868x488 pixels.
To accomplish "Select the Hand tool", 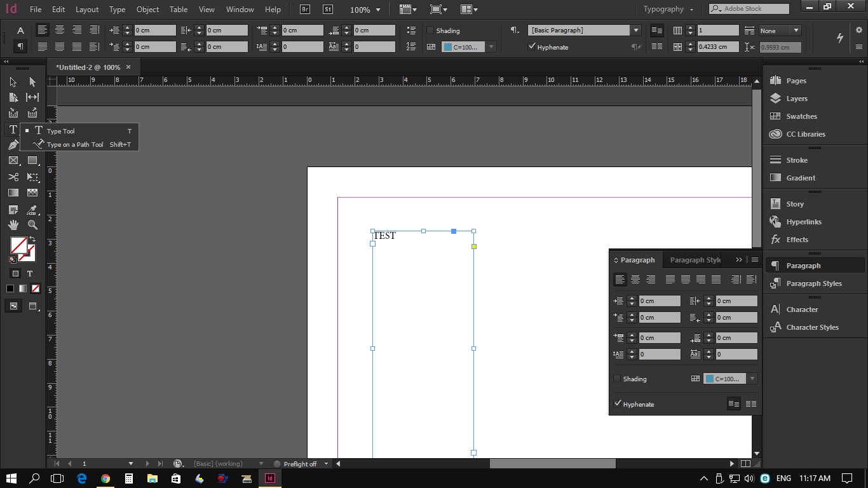I will (x=13, y=225).
